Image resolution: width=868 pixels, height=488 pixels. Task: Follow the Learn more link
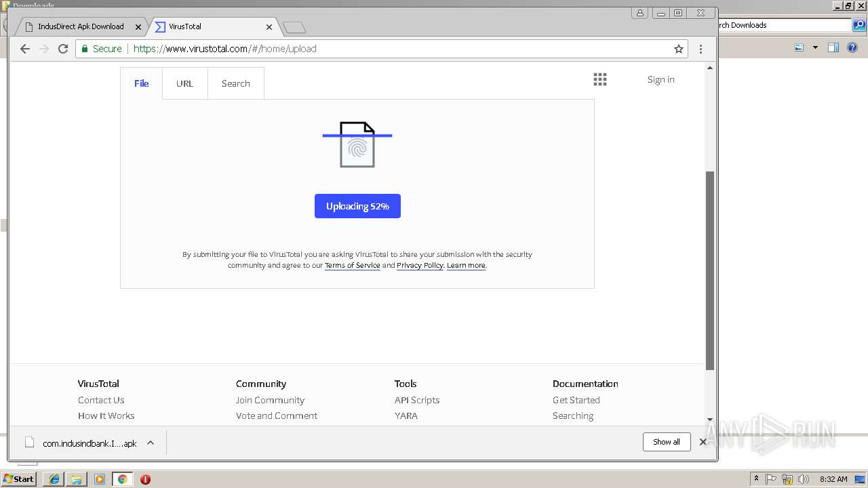coord(466,265)
